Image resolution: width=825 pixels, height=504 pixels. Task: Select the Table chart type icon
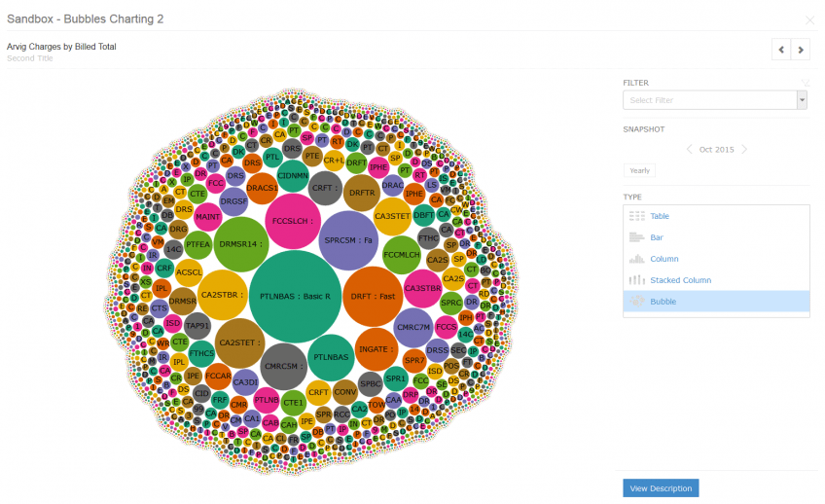tap(636, 216)
